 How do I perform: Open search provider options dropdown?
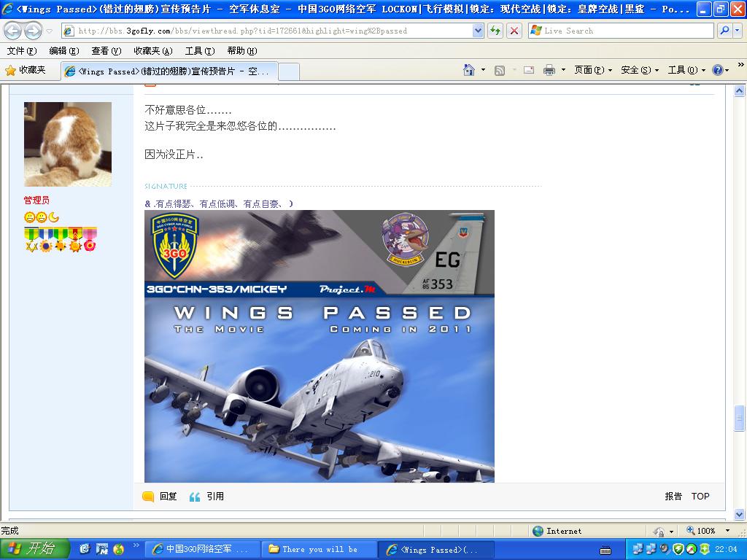click(x=738, y=31)
